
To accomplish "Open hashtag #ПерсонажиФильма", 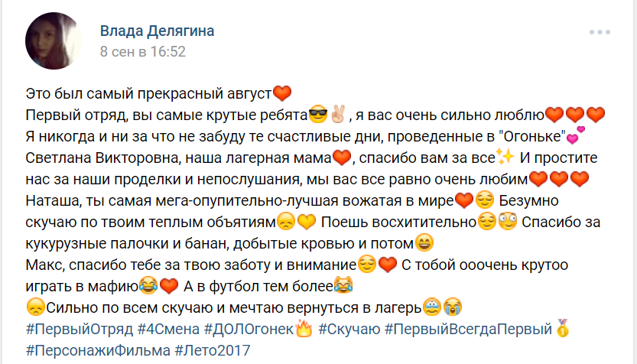I will click(x=98, y=350).
